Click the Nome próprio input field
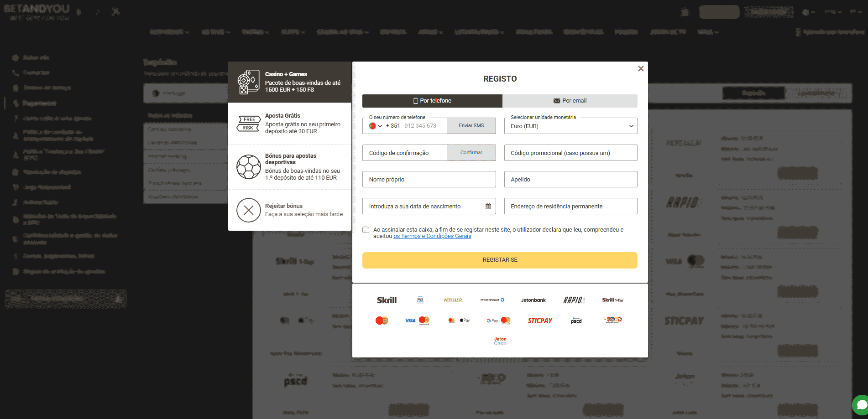868x419 pixels. click(x=429, y=179)
